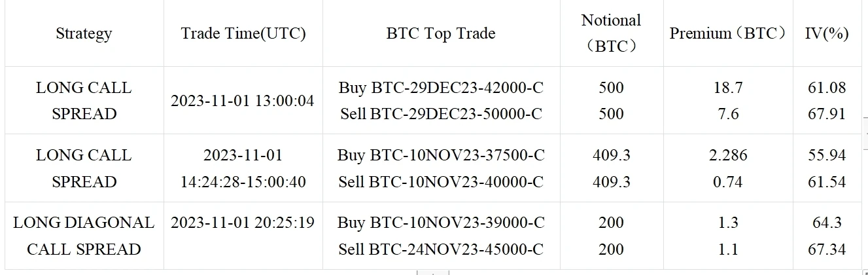
Task: Select the 18.7 premium value
Action: (728, 87)
